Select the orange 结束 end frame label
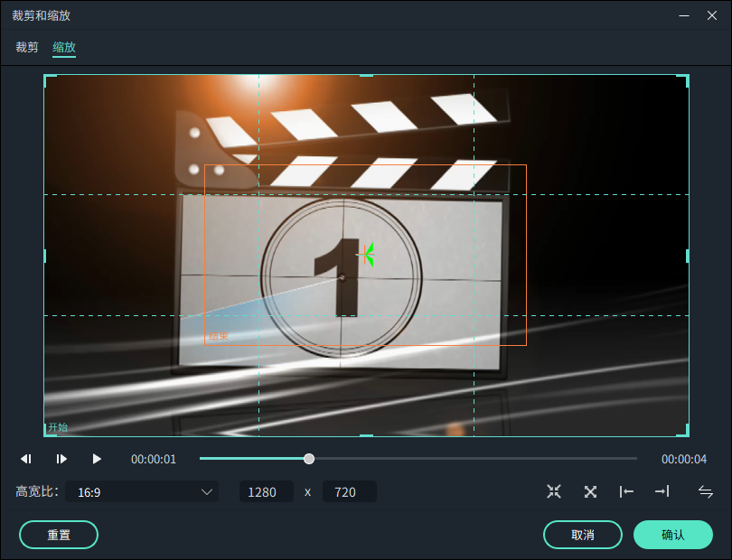Viewport: 732px width, 560px height. click(x=218, y=337)
